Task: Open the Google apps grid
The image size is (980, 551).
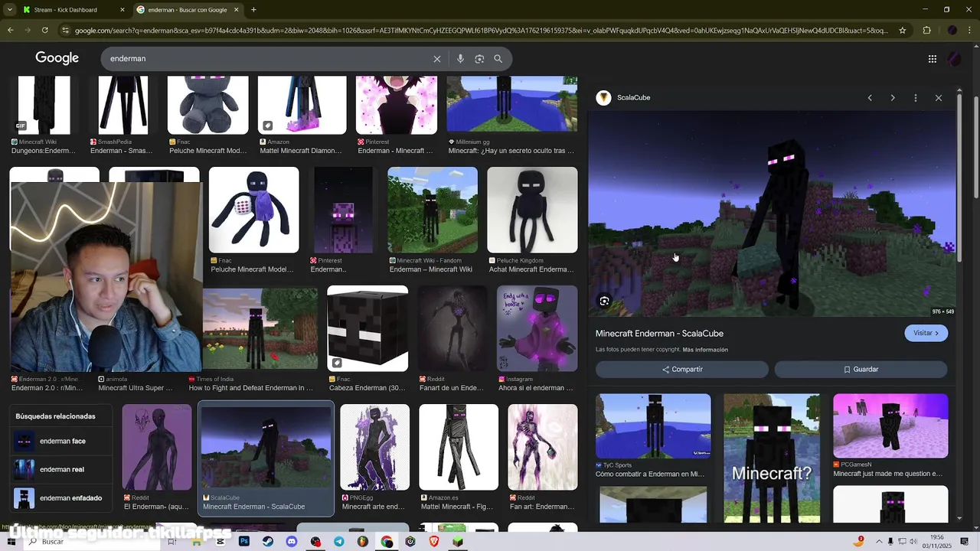Action: [x=932, y=59]
